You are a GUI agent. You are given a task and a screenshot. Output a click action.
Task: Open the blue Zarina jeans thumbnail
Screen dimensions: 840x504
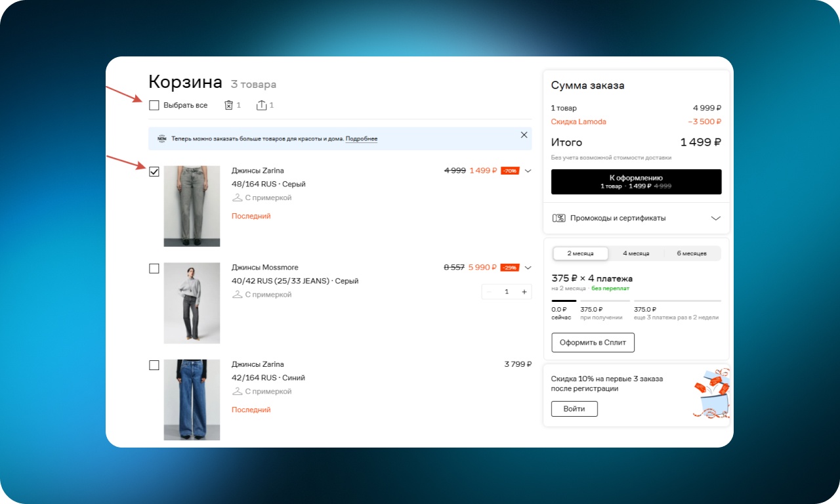click(x=192, y=400)
